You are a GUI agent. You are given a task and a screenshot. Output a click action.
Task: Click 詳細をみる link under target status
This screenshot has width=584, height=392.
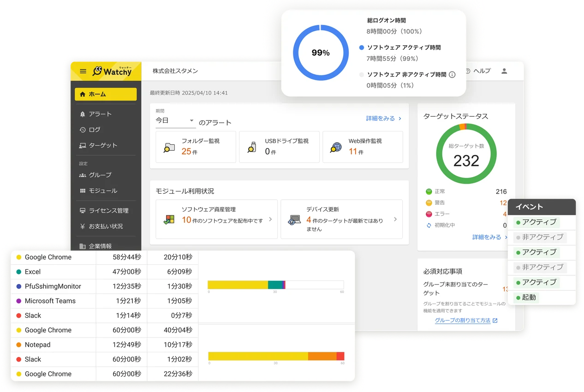[490, 237]
